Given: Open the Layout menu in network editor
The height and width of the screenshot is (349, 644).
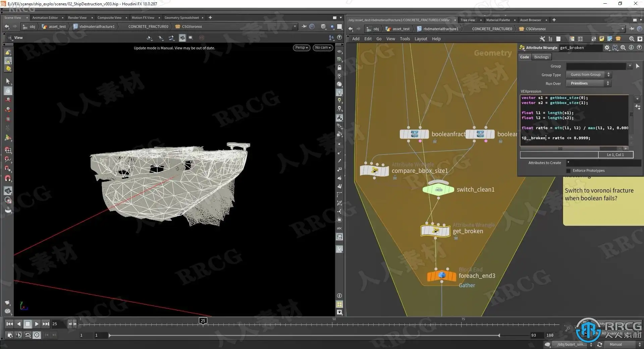Looking at the screenshot, I should click(421, 39).
